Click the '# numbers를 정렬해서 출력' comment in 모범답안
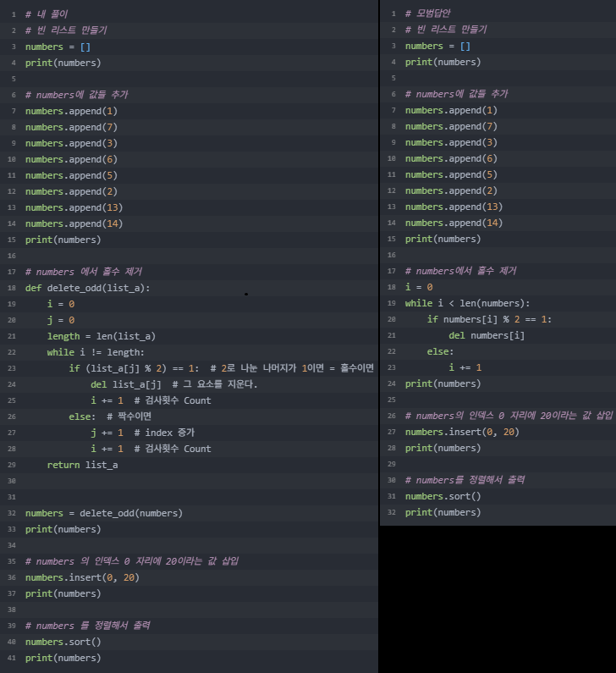Viewport: 616px width, 673px height. 465,480
